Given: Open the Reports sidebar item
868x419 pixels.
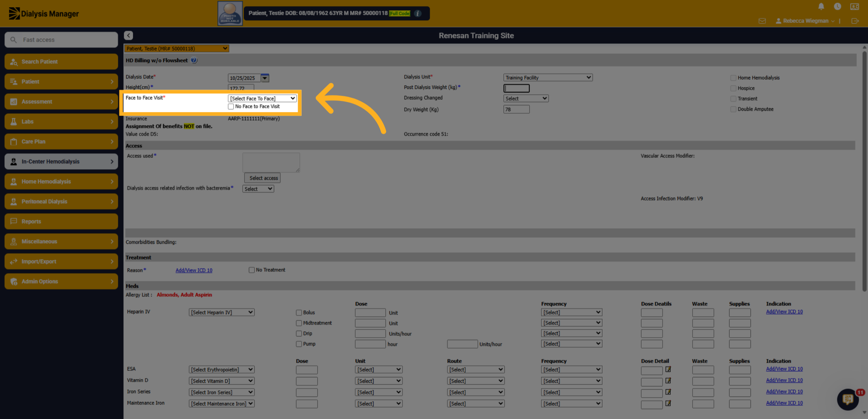Looking at the screenshot, I should pos(61,222).
